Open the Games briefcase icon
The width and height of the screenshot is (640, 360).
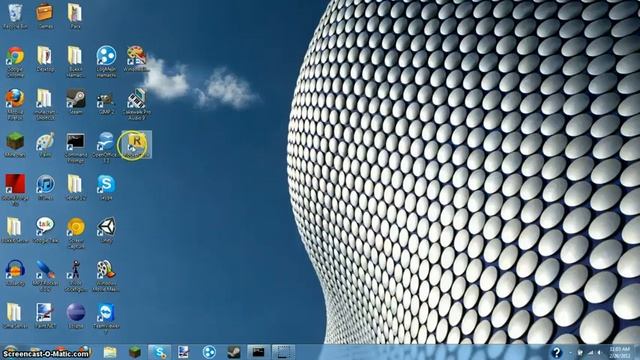coord(45,16)
